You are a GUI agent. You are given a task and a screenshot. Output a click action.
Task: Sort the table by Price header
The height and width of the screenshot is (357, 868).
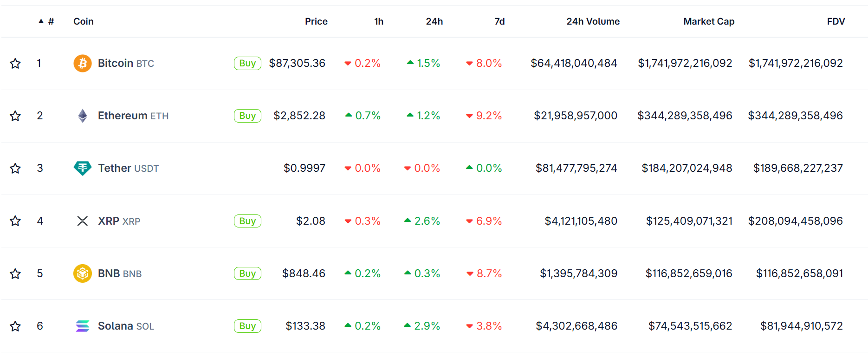click(316, 21)
